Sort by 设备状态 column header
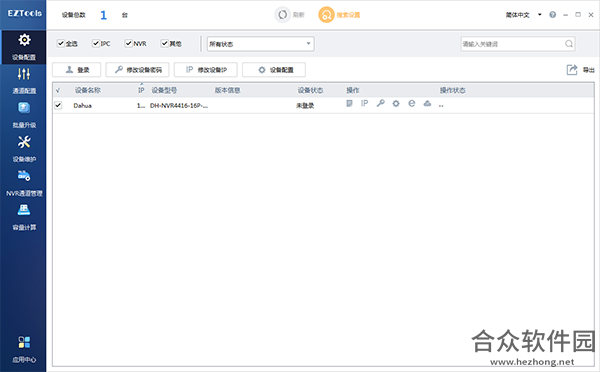This screenshot has height=372, width=600. coord(310,90)
